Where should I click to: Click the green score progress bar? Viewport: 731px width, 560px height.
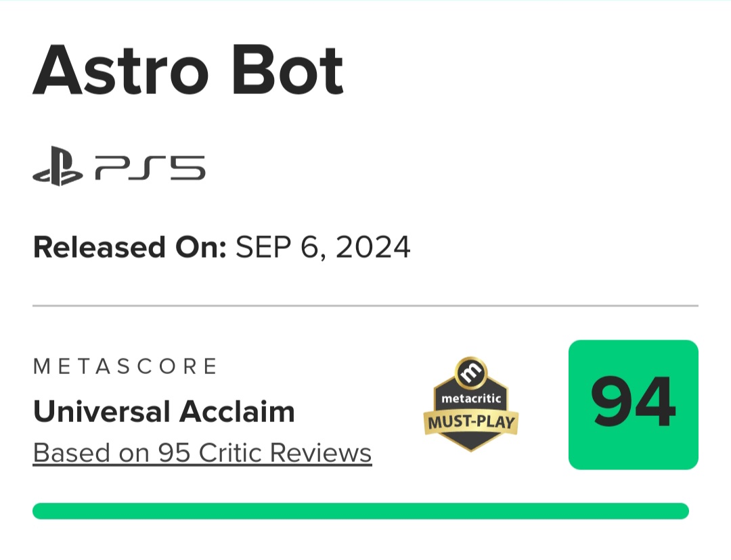click(360, 511)
